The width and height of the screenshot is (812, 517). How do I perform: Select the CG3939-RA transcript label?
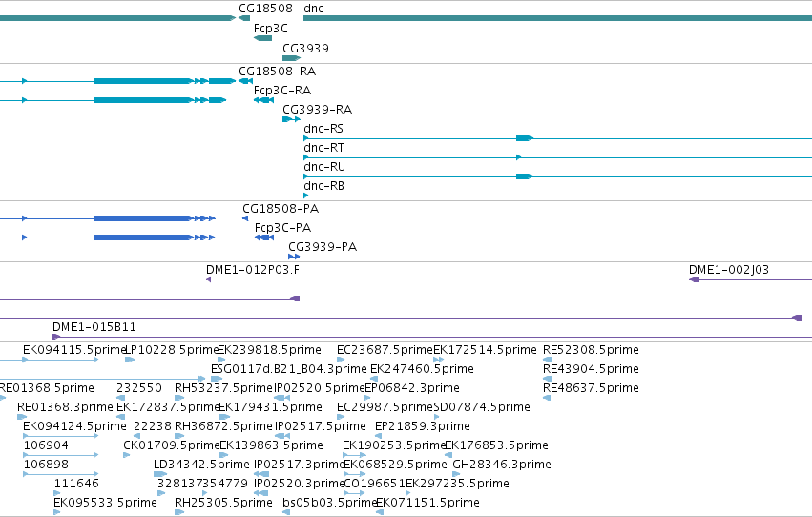(317, 109)
